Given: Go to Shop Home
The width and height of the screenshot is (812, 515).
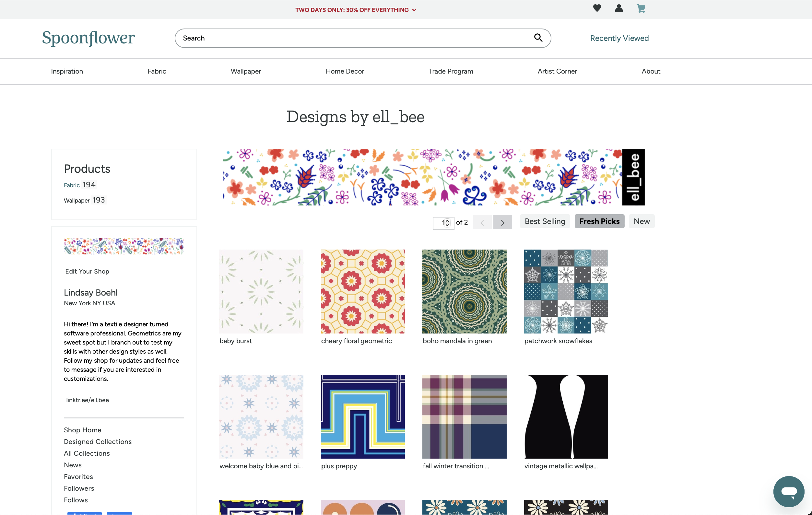Looking at the screenshot, I should point(83,430).
